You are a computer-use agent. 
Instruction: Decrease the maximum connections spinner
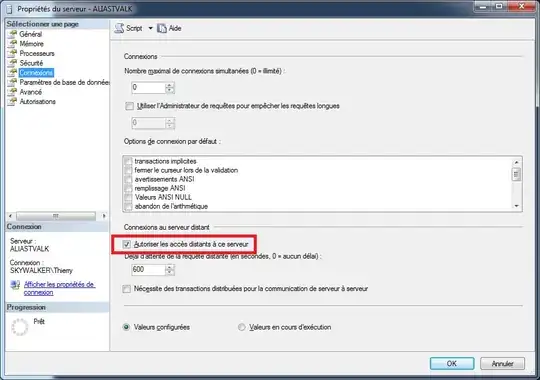(170, 90)
